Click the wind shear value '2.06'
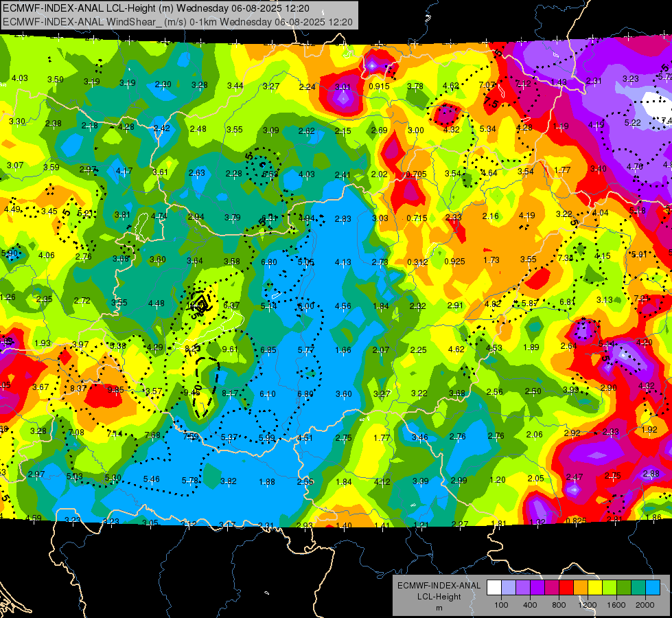This screenshot has width=672, height=618. 535,435
